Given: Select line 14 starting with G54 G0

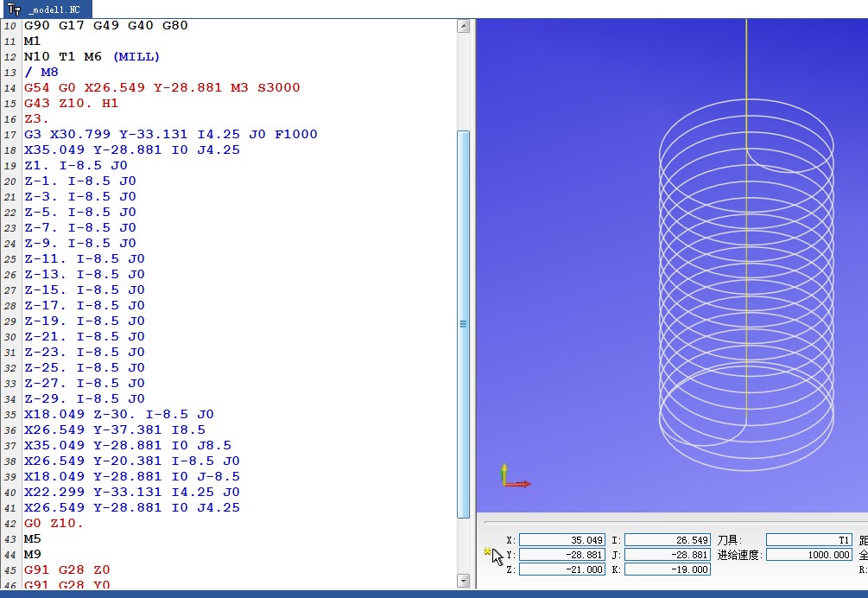Looking at the screenshot, I should point(162,87).
